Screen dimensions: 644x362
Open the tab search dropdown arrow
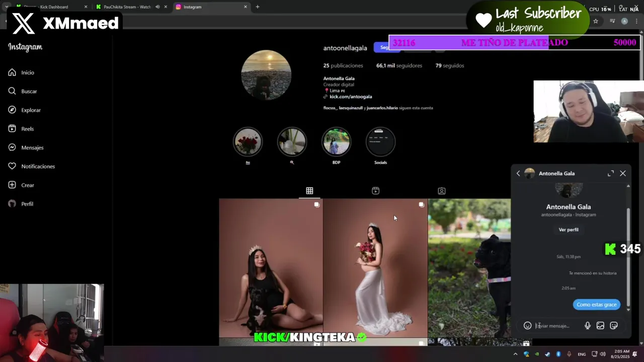tap(7, 7)
